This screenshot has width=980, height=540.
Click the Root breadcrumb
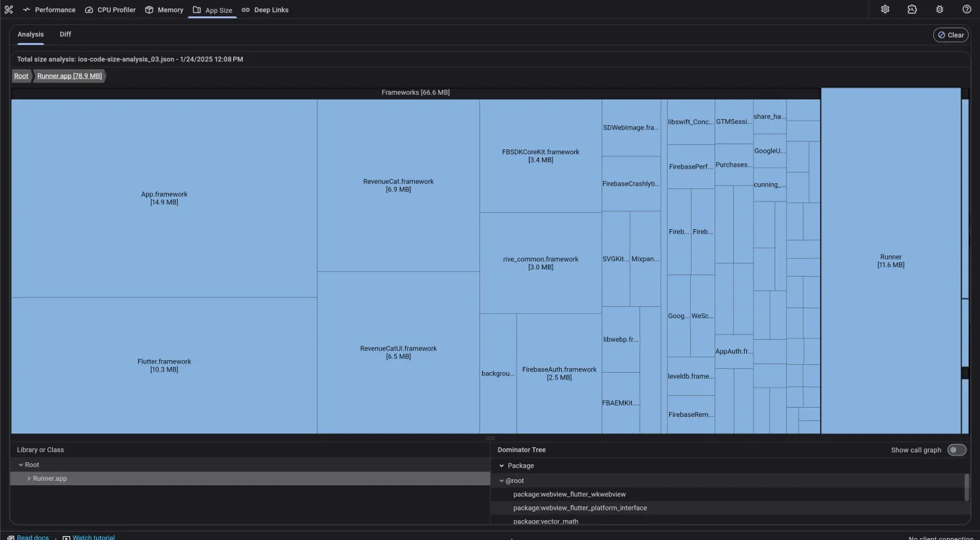tap(21, 76)
